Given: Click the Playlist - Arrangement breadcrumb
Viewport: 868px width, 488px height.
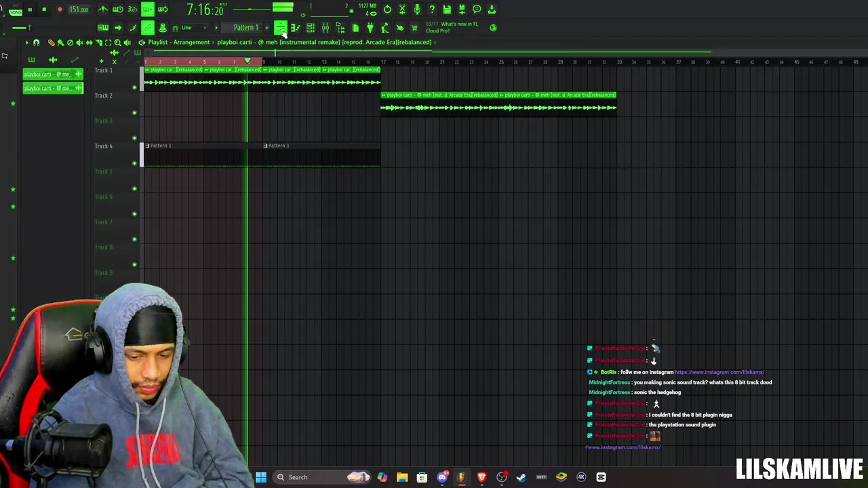Looking at the screenshot, I should pos(178,42).
